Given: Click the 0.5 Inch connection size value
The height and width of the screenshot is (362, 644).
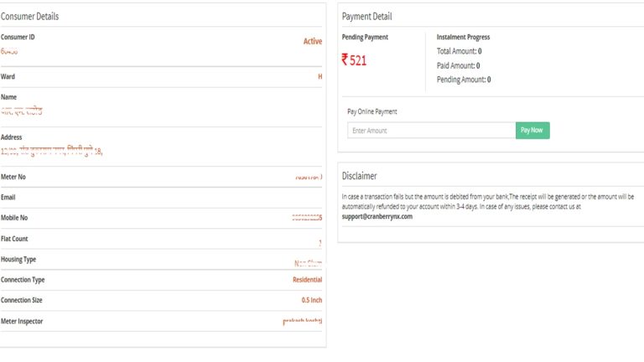Looking at the screenshot, I should click(312, 300).
